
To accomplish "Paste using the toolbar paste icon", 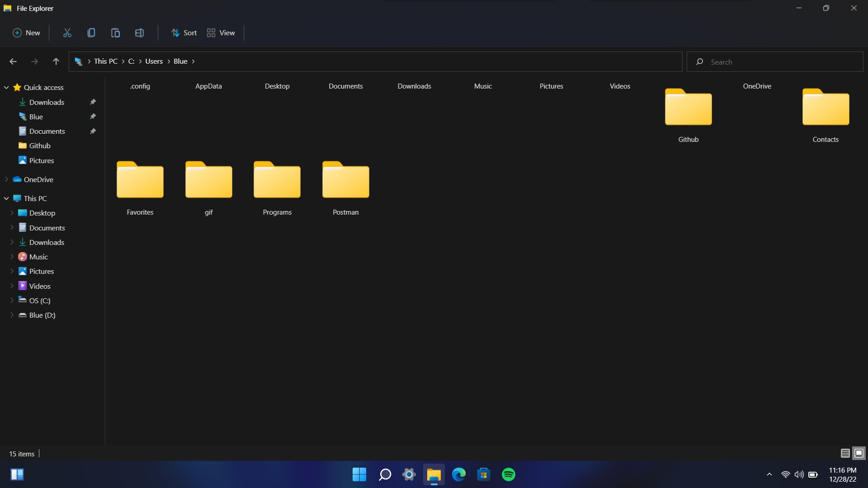I will coord(115,33).
